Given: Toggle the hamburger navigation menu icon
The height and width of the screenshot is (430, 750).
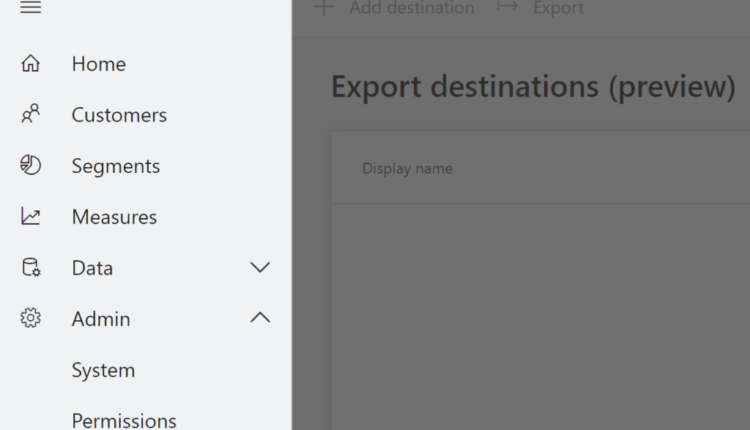Looking at the screenshot, I should point(31,8).
